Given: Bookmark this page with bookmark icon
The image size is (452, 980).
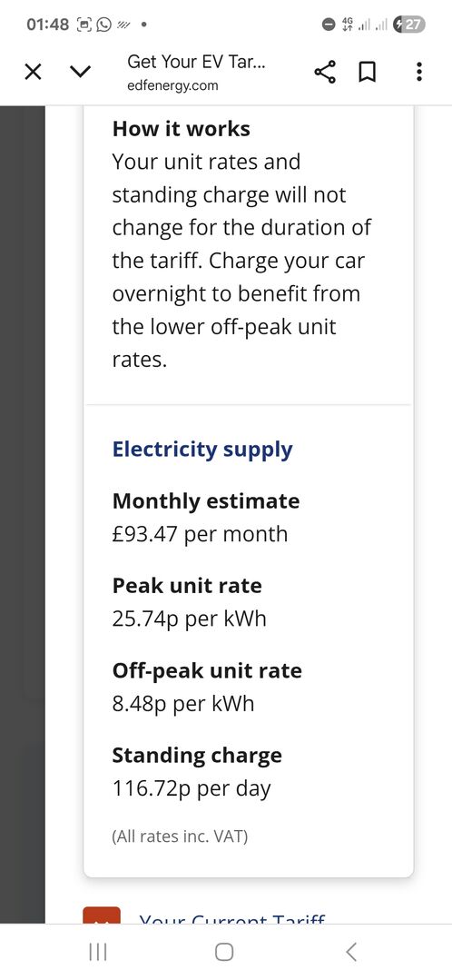Looking at the screenshot, I should 367,73.
